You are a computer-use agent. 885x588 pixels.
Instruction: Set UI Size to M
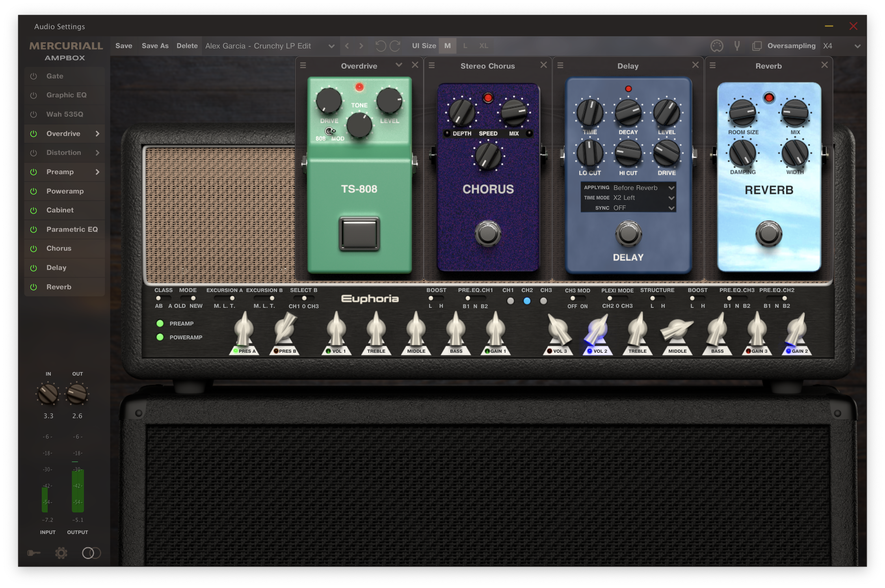(x=448, y=46)
